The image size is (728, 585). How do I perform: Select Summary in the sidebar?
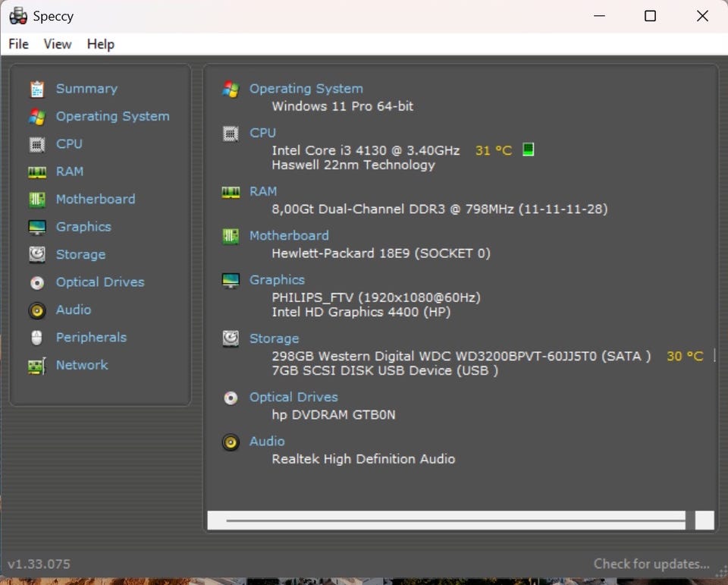(x=86, y=89)
